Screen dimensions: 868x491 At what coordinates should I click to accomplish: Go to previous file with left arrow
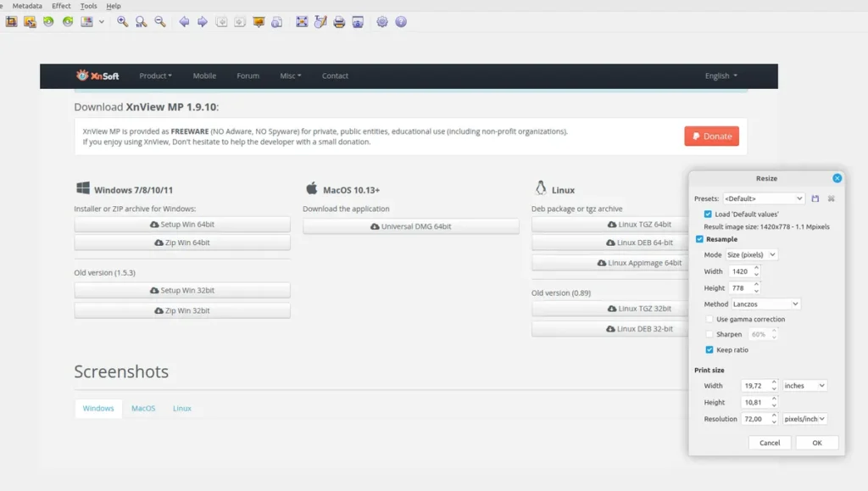point(184,21)
